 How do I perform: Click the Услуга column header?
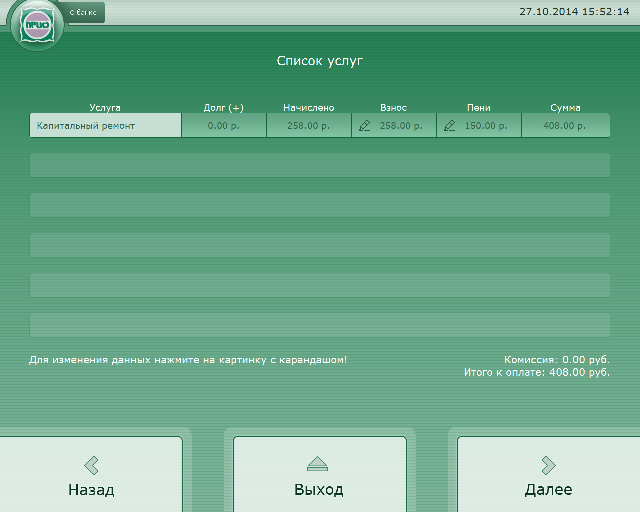click(x=105, y=107)
